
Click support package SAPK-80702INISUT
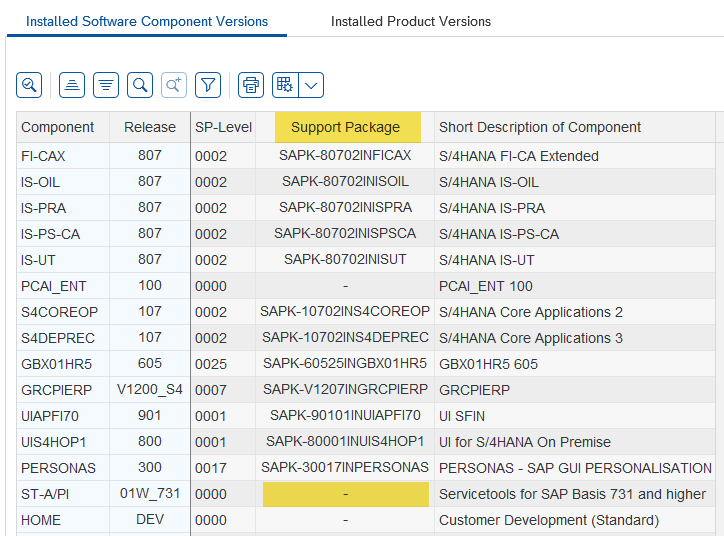pos(345,259)
